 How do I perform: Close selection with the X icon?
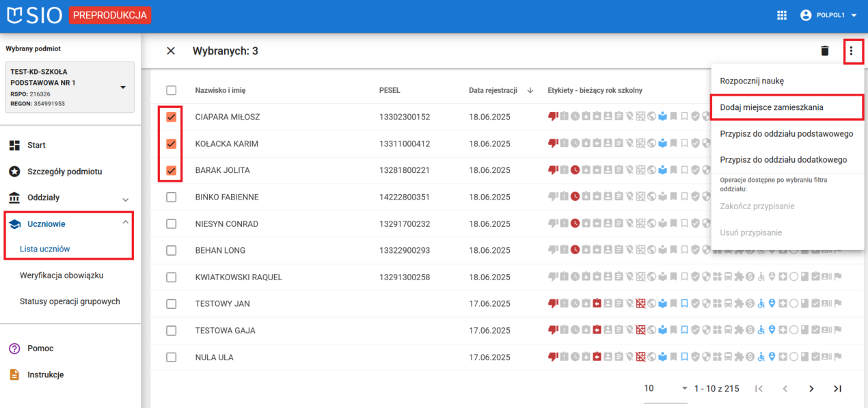click(x=171, y=51)
